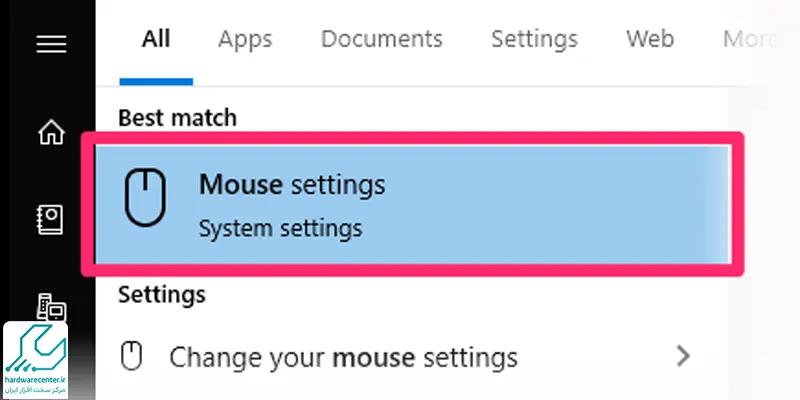Image resolution: width=800 pixels, height=400 pixels.
Task: Switch to the Documents tab
Action: (x=382, y=39)
